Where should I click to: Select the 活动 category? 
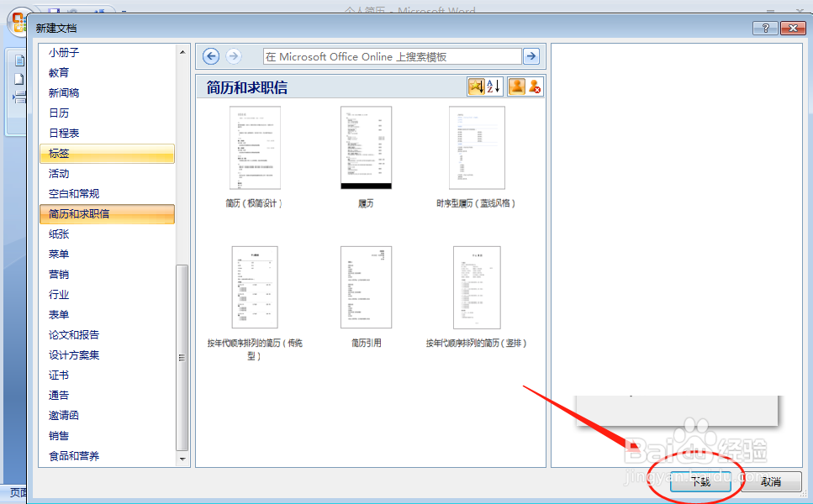[108, 174]
